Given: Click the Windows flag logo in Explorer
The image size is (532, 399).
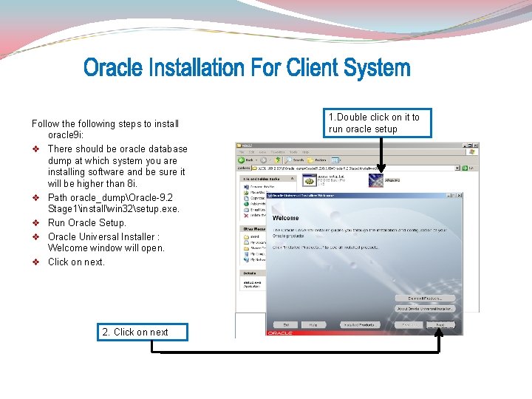Looking at the screenshot, I should [x=471, y=152].
